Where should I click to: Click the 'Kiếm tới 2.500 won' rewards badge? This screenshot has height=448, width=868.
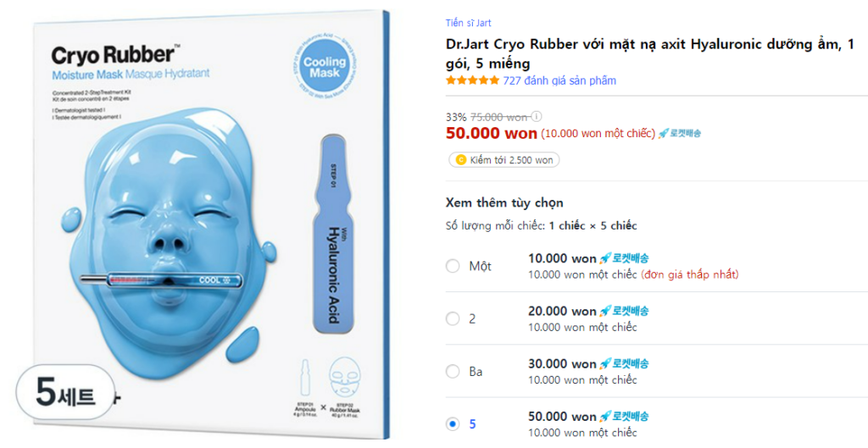504,160
